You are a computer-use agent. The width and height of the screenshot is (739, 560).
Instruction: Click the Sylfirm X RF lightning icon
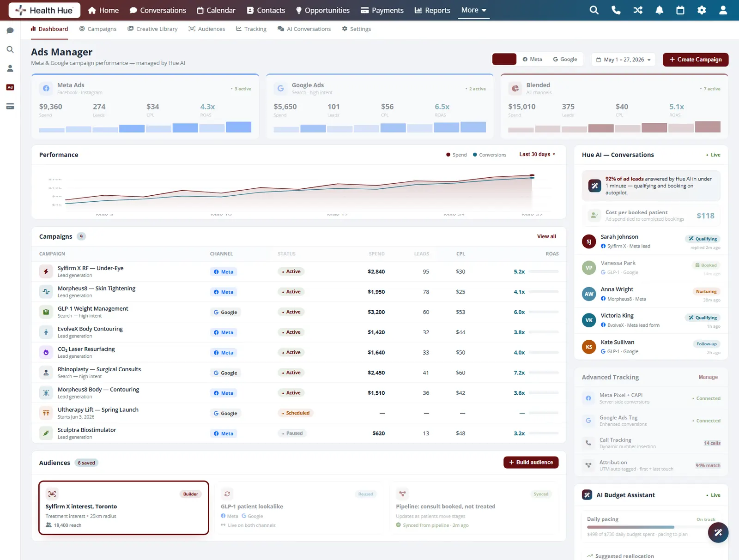[x=46, y=271]
